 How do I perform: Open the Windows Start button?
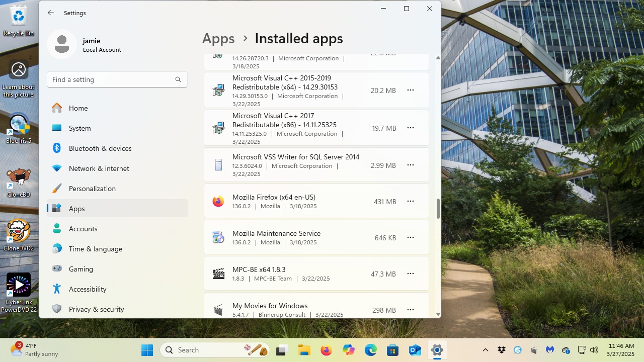point(147,350)
